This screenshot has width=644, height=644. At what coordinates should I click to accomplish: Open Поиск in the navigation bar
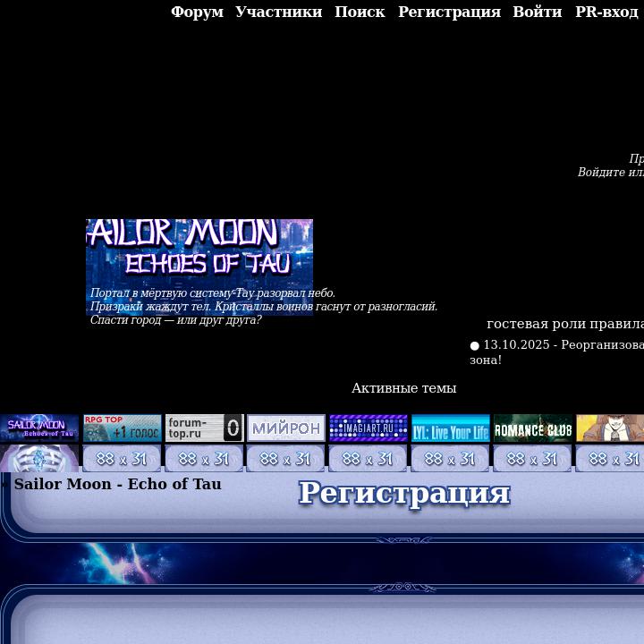click(360, 12)
